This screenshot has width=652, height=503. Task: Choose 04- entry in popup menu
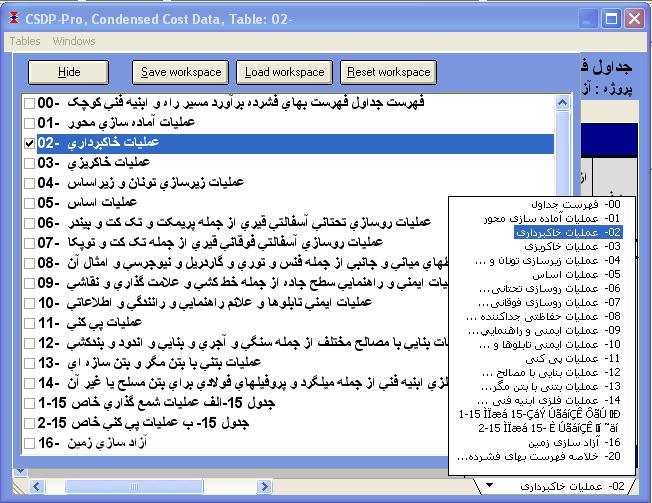[548, 261]
